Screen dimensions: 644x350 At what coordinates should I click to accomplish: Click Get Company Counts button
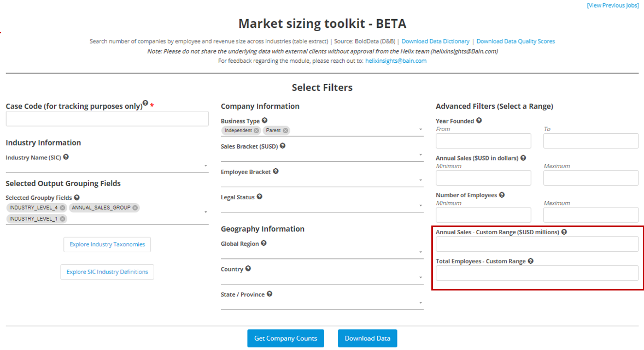[x=285, y=339]
